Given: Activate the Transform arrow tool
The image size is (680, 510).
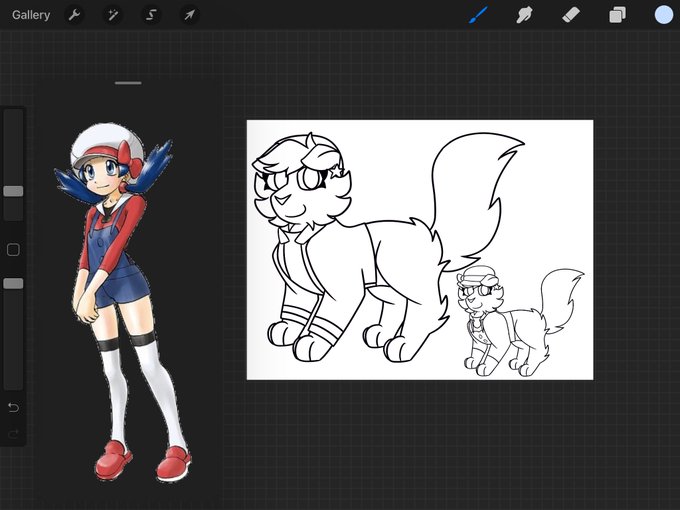Looking at the screenshot, I should pos(190,15).
